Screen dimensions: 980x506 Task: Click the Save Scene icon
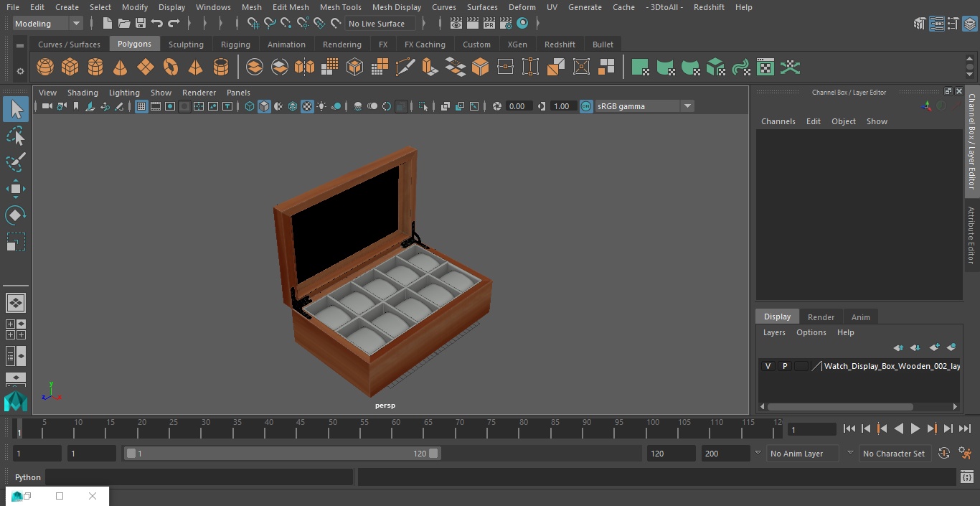pyautogui.click(x=141, y=24)
